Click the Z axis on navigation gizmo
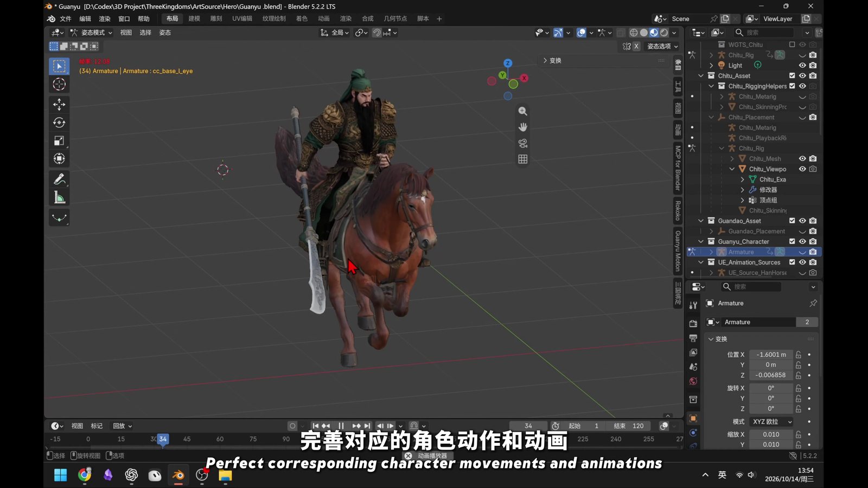The image size is (868, 488). click(508, 63)
